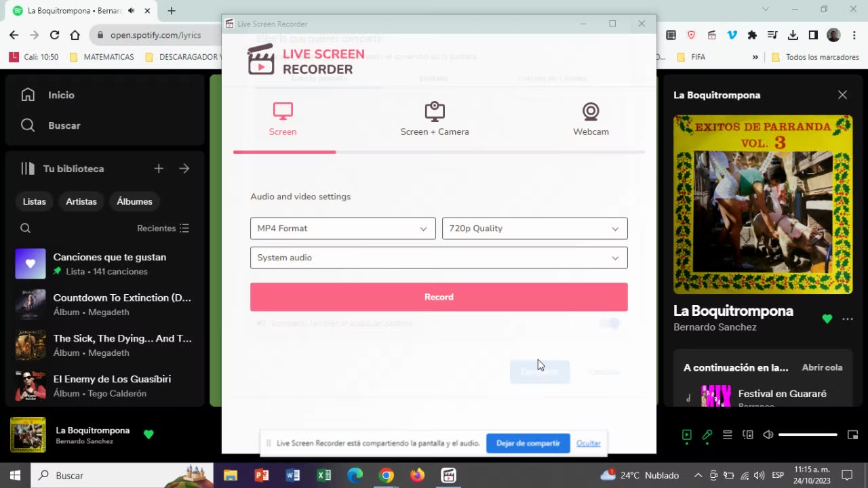The image size is (868, 488).
Task: Click the Live Screen Recorder extension icon
Action: [x=711, y=35]
